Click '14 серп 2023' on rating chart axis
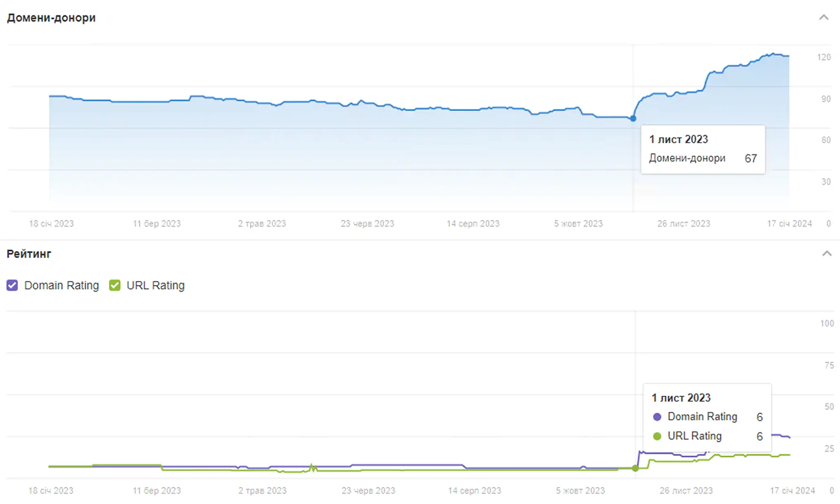 click(x=475, y=491)
